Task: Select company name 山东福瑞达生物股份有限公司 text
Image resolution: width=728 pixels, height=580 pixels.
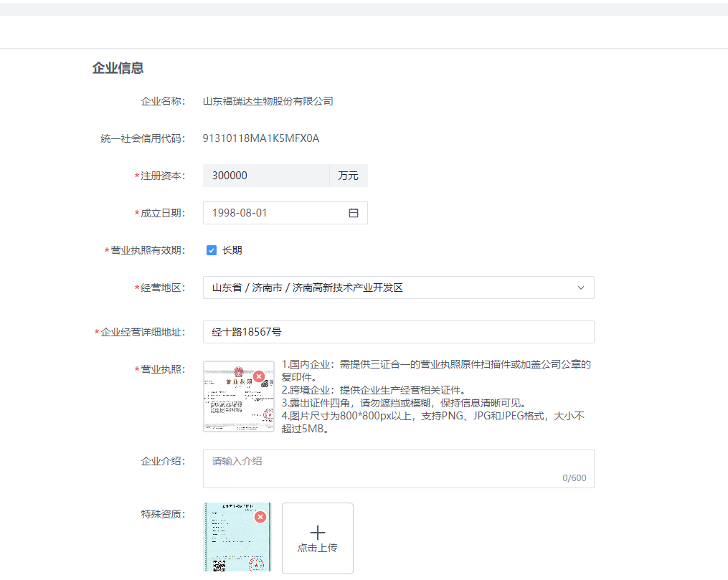Action: click(268, 101)
